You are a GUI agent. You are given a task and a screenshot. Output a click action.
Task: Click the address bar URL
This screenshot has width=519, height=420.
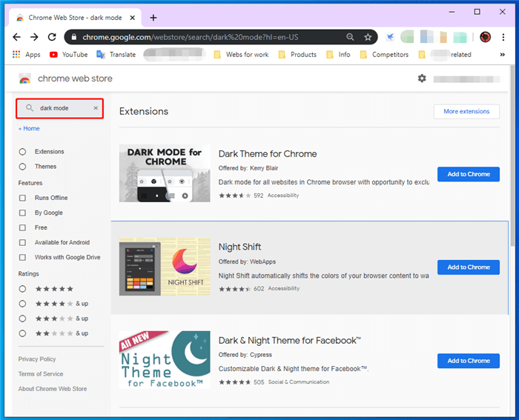pos(191,37)
